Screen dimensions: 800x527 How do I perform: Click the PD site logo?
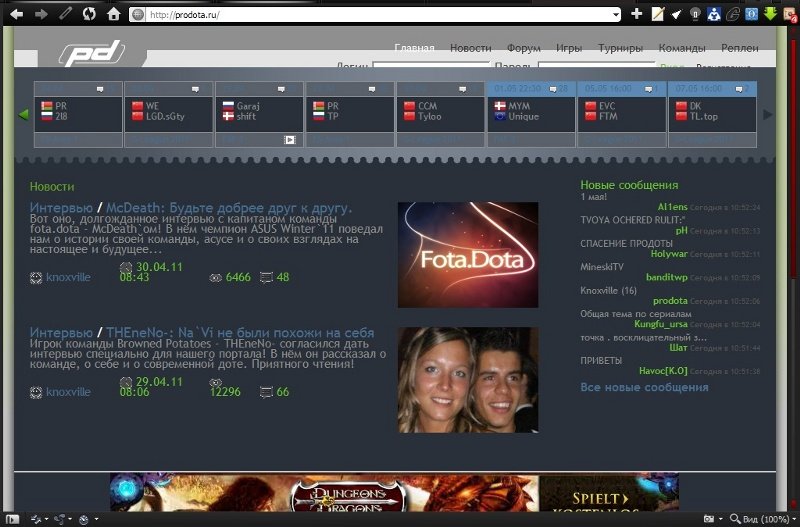(x=90, y=53)
